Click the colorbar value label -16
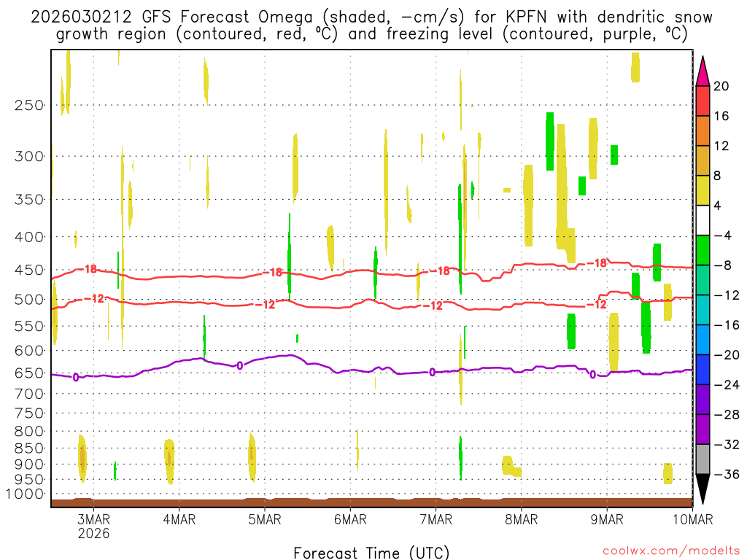The width and height of the screenshot is (747, 560). (x=727, y=325)
